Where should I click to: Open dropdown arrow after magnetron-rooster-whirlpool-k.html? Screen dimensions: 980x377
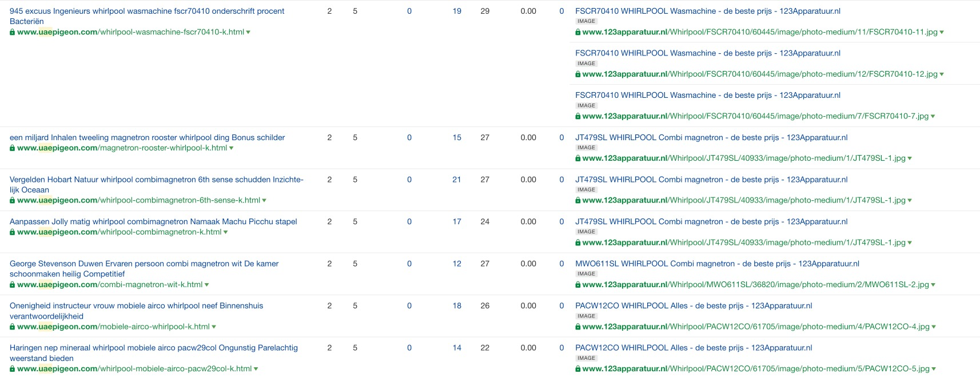(231, 148)
